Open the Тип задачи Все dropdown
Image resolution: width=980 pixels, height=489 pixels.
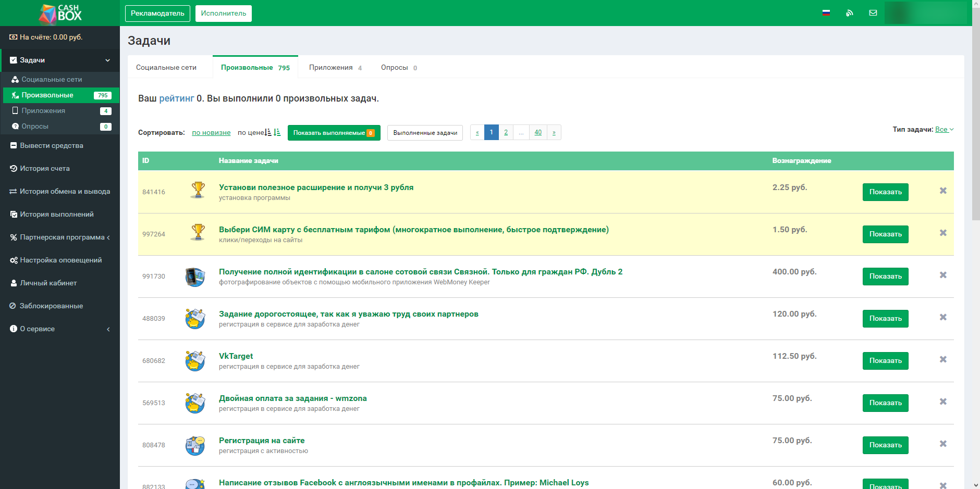[x=944, y=130]
